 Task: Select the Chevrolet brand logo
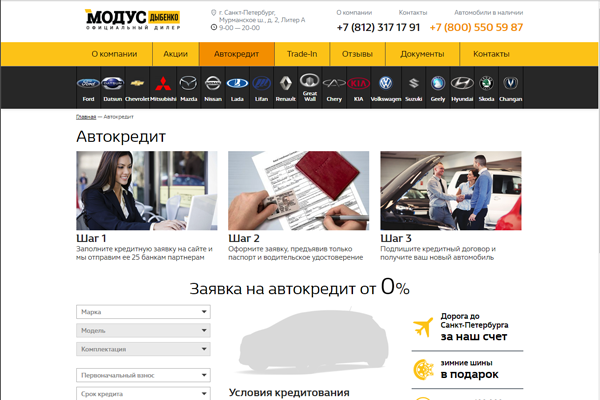tap(137, 85)
